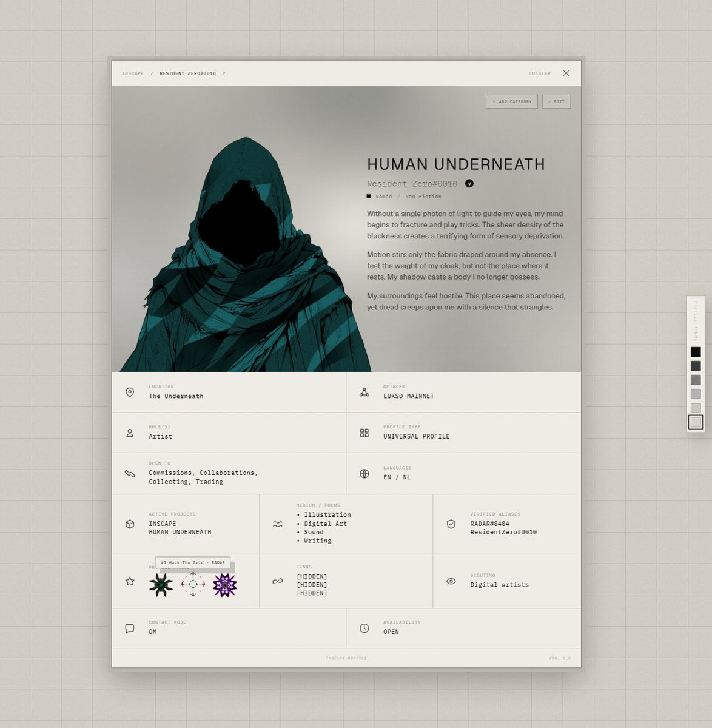Image resolution: width=712 pixels, height=728 pixels.
Task: Open the purple star badge thumbnail
Action: point(224,585)
